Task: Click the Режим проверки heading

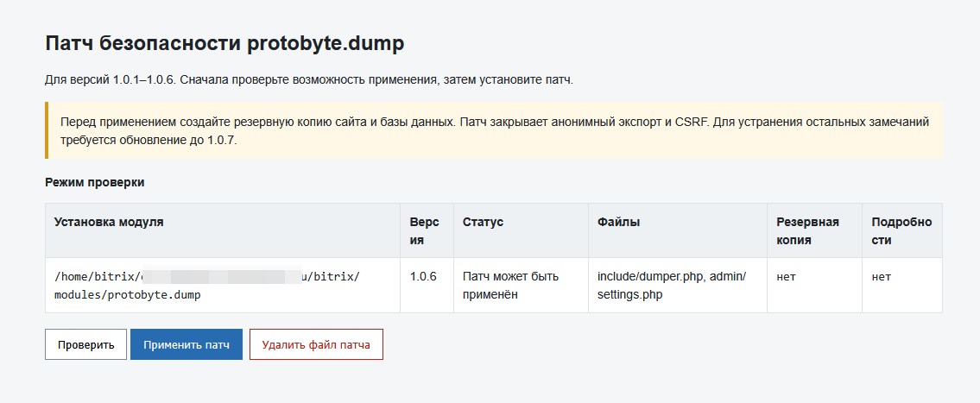Action: pos(95,182)
